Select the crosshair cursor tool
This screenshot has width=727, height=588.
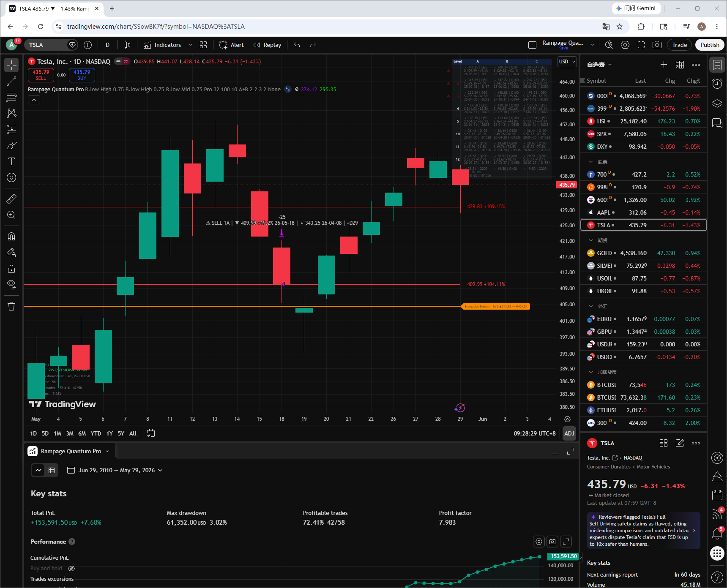click(x=11, y=65)
